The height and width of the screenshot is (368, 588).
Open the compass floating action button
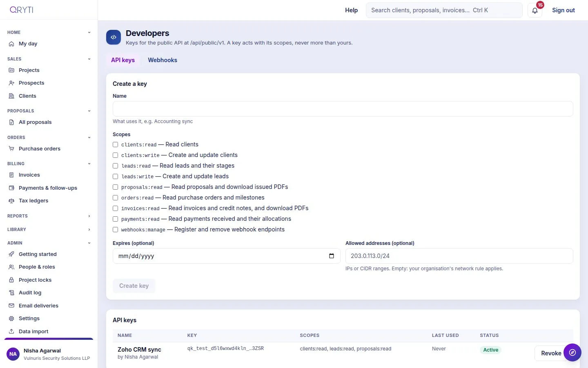tap(572, 352)
